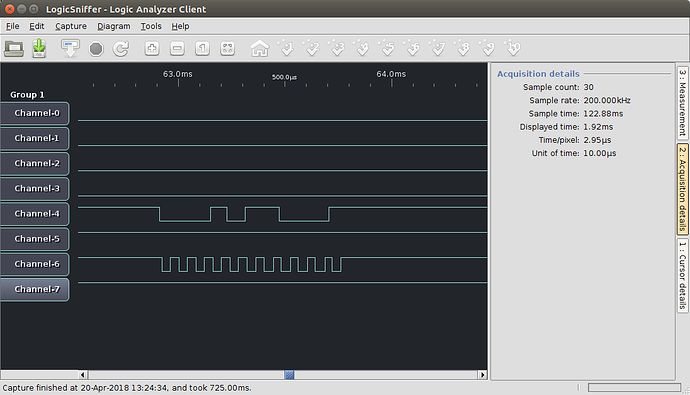This screenshot has width=690, height=395.
Task: Reset zoom to original 1:1 icon
Action: [202, 48]
